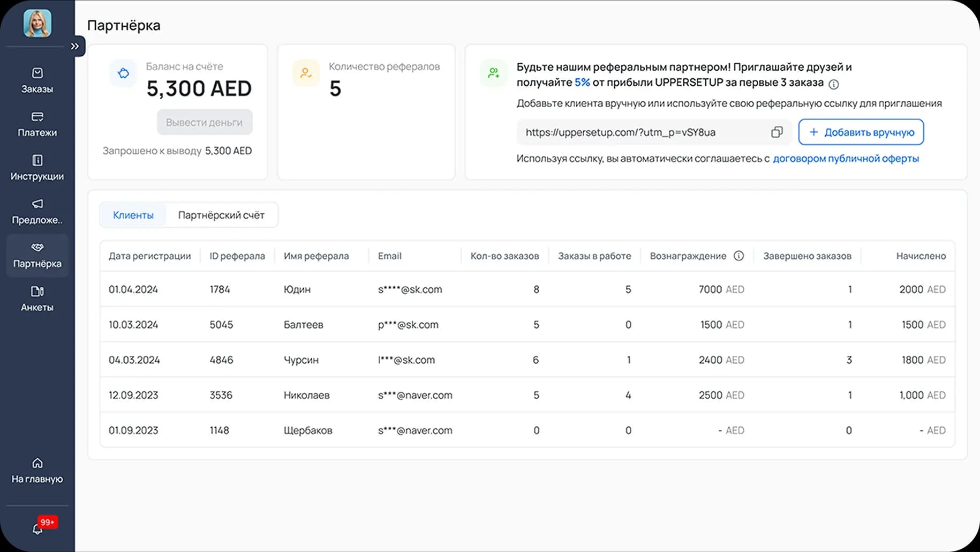This screenshot has height=552, width=980.
Task: Open the Анкеты section
Action: [37, 299]
